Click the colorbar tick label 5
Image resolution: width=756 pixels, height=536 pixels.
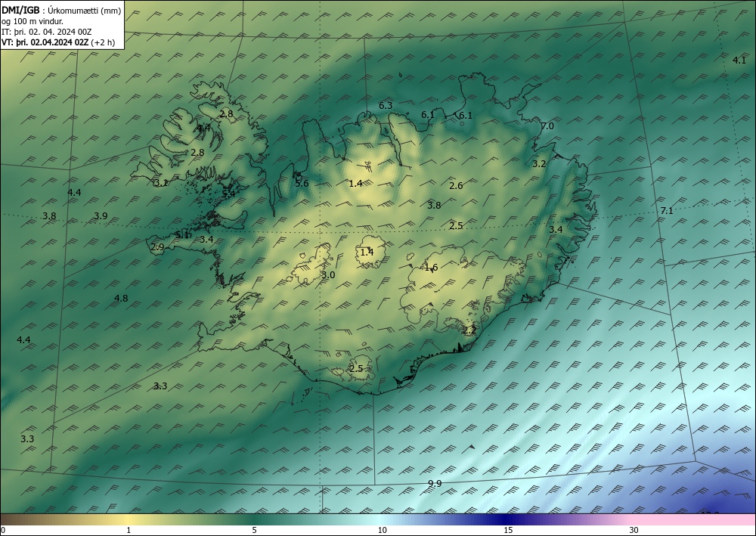[x=254, y=530]
